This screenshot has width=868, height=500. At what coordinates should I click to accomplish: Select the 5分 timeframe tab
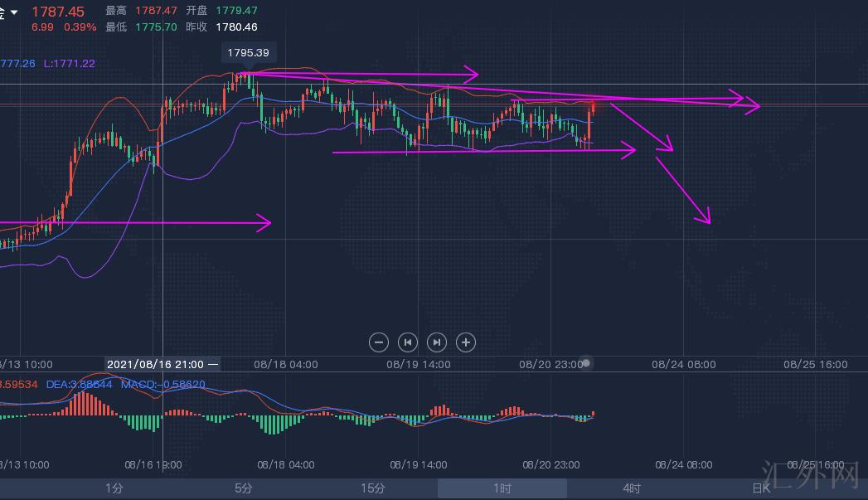tap(244, 489)
